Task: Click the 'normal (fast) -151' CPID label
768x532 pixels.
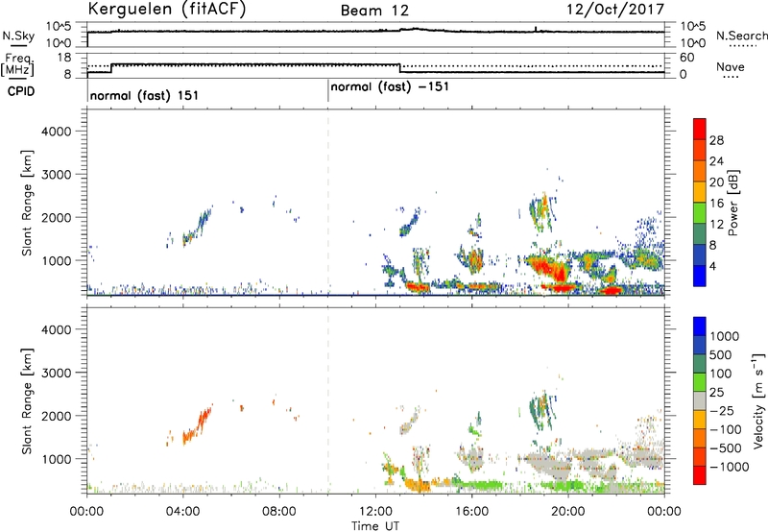Action: coord(390,87)
